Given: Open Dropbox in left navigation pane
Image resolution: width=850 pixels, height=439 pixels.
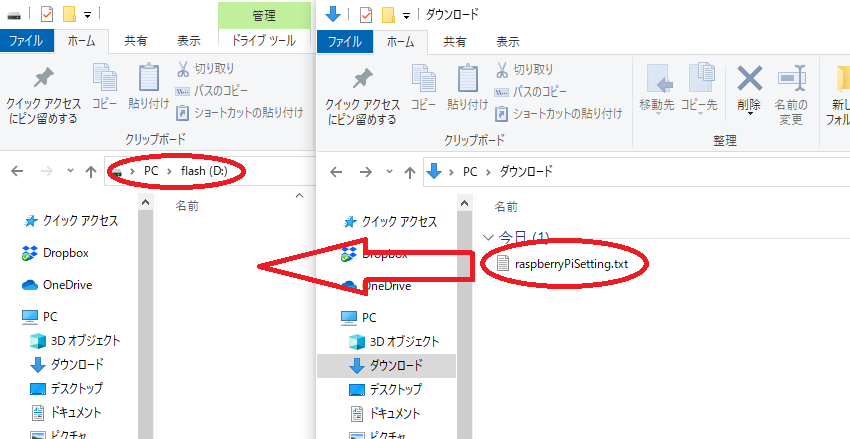Looking at the screenshot, I should pyautogui.click(x=66, y=253).
